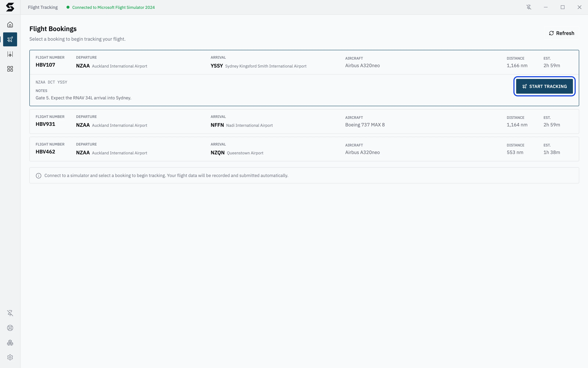
Task: Open the four-squares grid icon in sidebar
Action: 10,69
